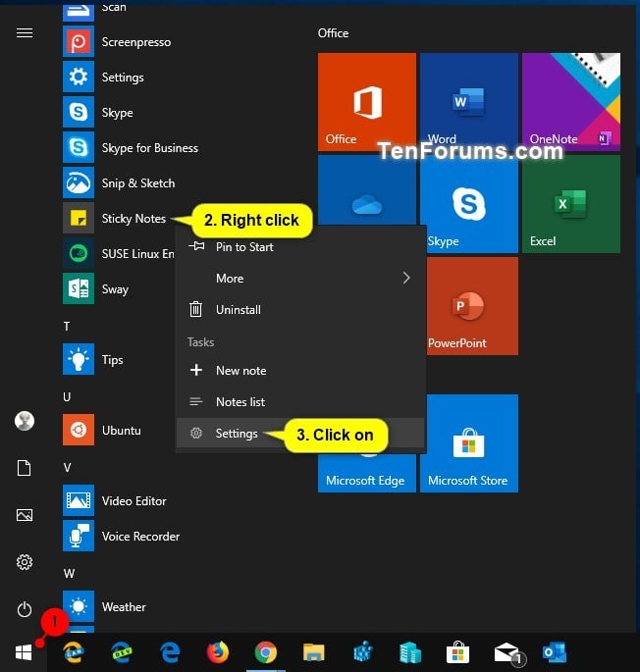Open the Settings app in the app list
The width and height of the screenshot is (640, 672).
[x=104, y=78]
